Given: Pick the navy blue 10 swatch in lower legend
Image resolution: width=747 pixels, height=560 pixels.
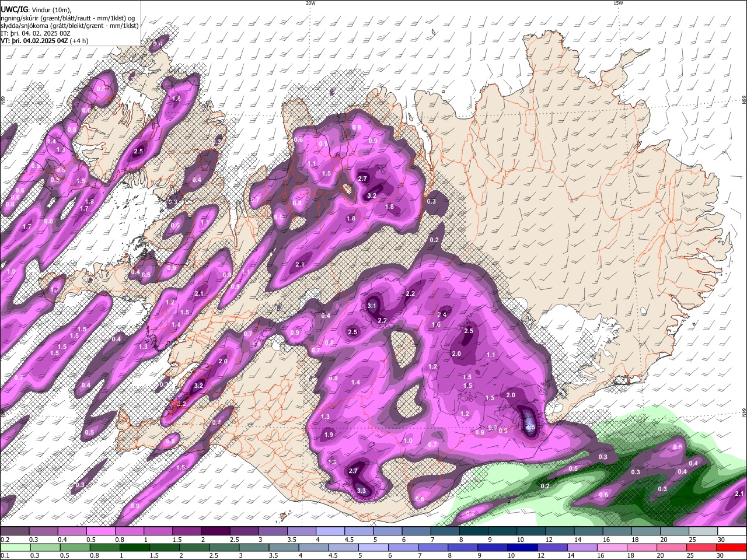Looking at the screenshot, I should click(523, 547).
